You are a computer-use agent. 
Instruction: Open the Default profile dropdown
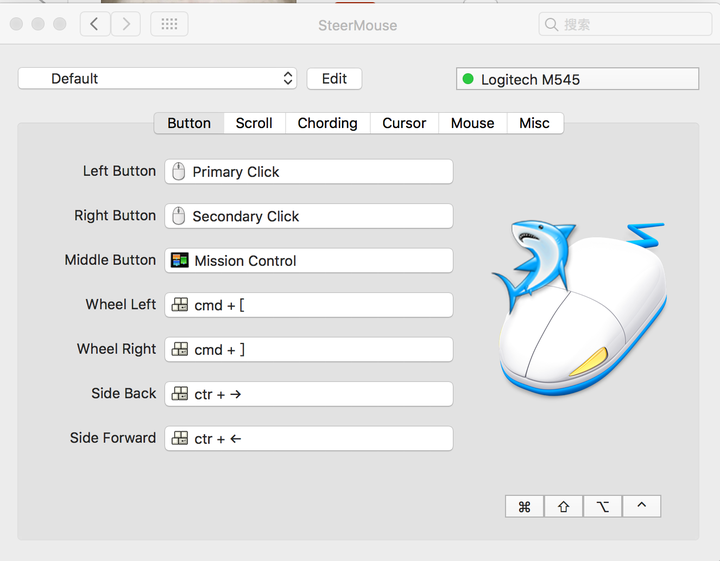[157, 79]
